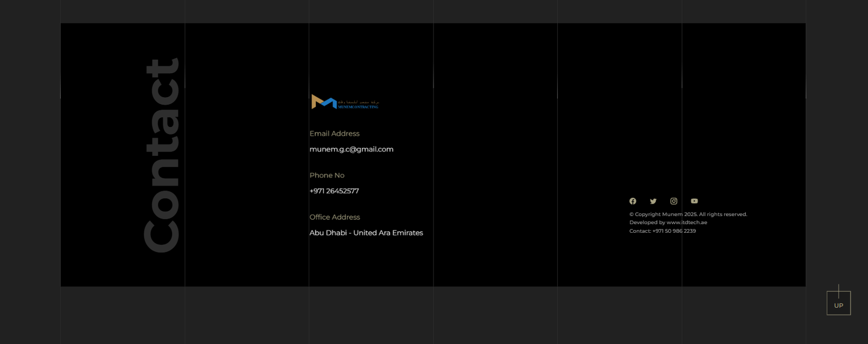Viewport: 868px width, 344px height.
Task: Click the Office Address label
Action: click(x=335, y=217)
